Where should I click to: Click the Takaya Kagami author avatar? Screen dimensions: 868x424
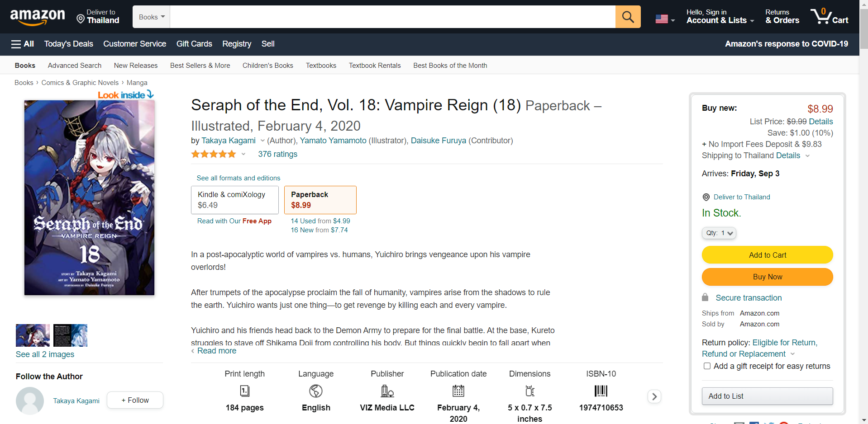(x=30, y=400)
